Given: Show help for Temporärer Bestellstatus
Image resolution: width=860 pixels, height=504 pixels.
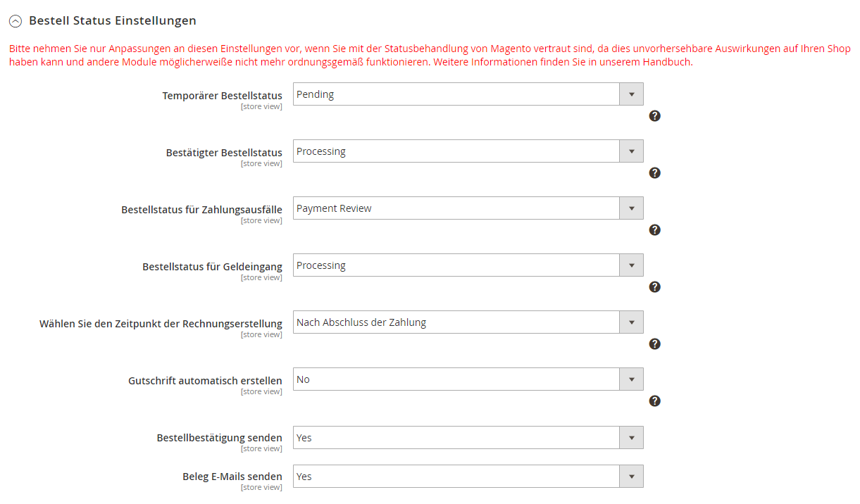Looking at the screenshot, I should (654, 116).
